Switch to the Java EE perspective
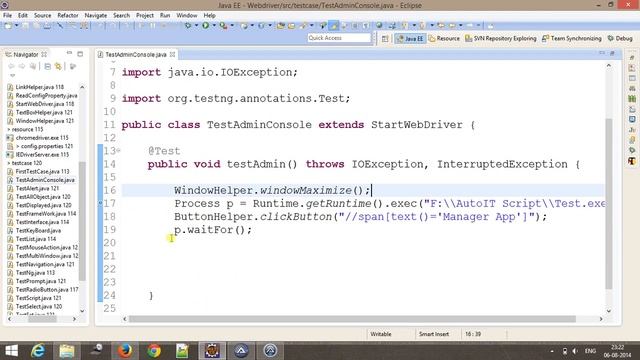This screenshot has height=360, width=640. tap(410, 38)
